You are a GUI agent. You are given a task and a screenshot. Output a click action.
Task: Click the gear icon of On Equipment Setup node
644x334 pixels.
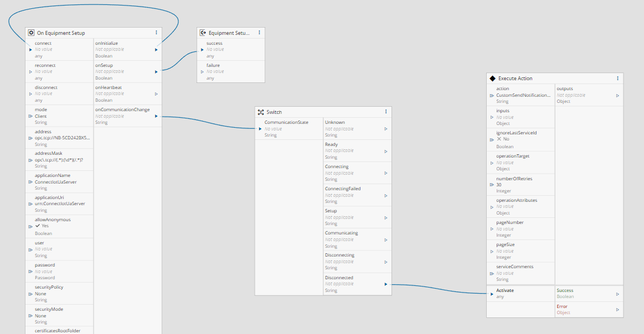31,33
